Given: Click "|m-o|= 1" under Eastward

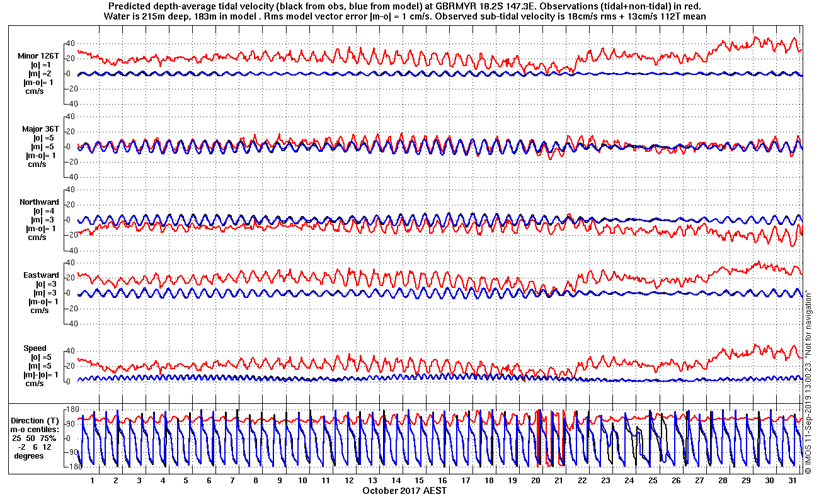Looking at the screenshot, I should [42, 302].
